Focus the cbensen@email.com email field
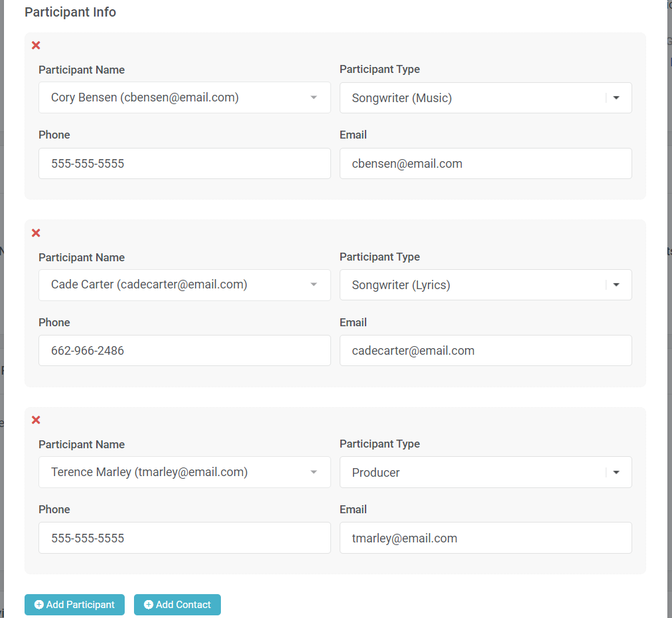Viewport: 672px width, 618px height. 486,164
